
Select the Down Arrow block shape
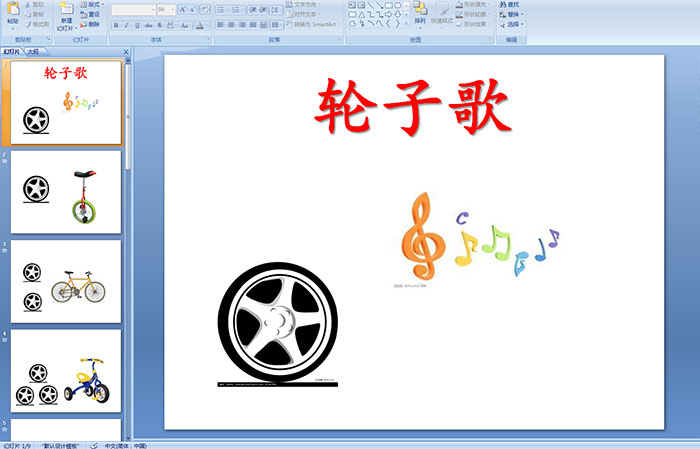[x=397, y=14]
